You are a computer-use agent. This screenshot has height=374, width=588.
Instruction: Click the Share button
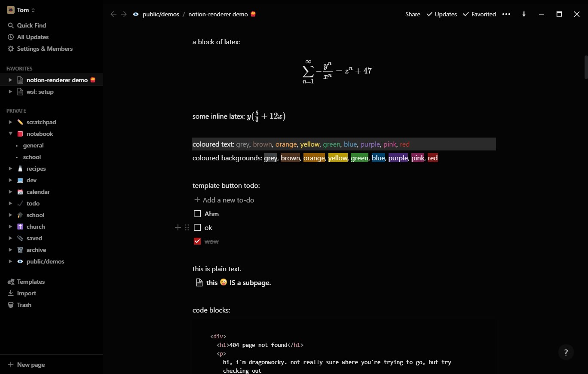pos(413,14)
